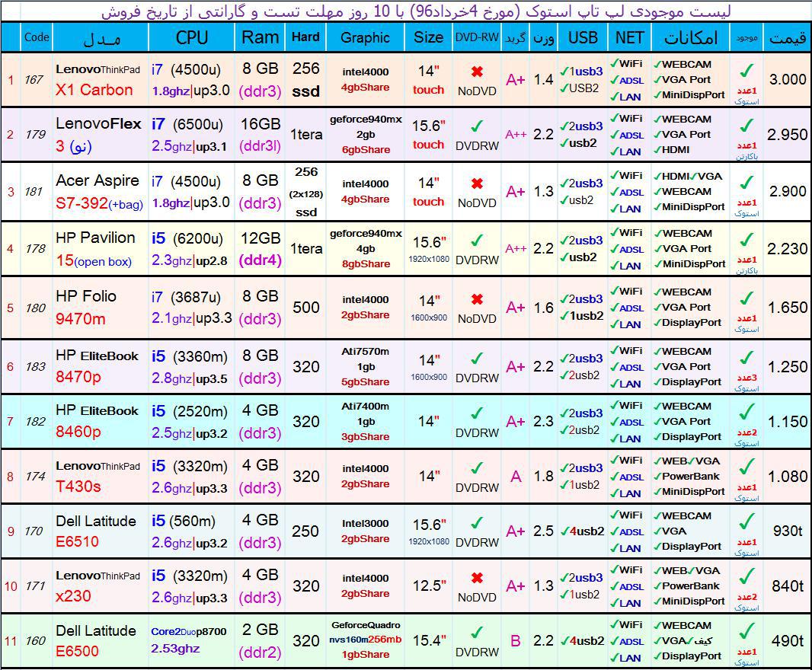Screen dimensions: 812x670
Task: Click the 15.4" size cell
Action: tap(429, 640)
